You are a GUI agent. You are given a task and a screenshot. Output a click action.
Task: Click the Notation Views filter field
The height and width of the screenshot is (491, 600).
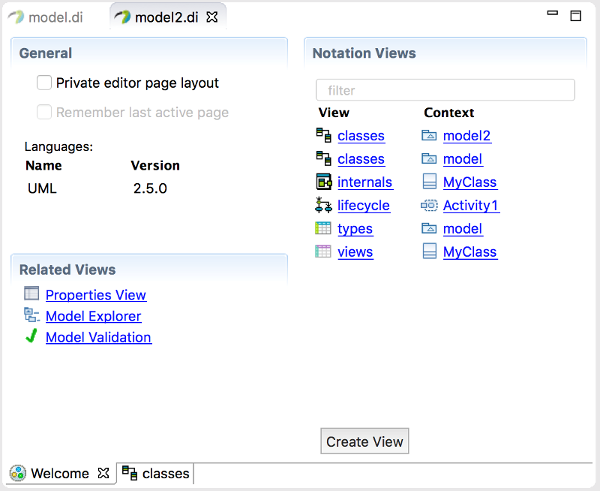[445, 90]
